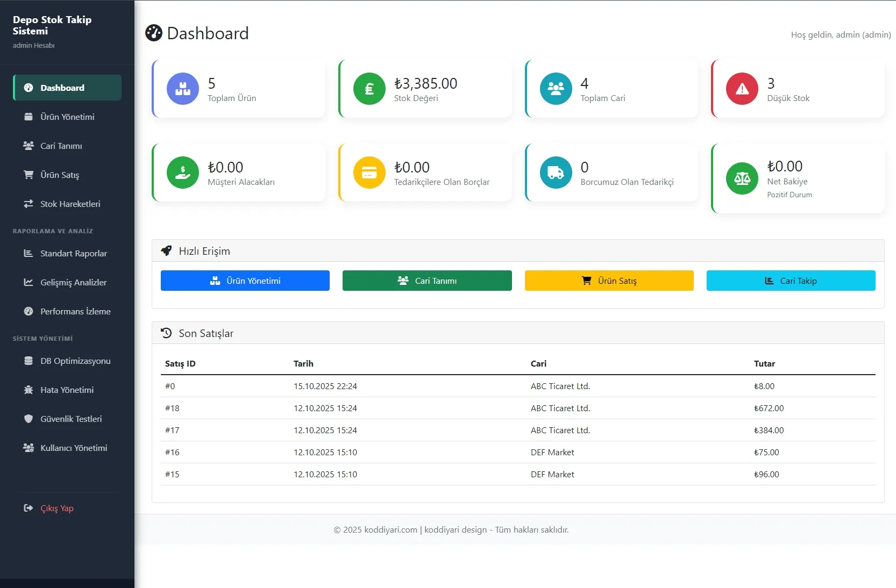
Task: Click the Borcumuz Olan Tedarikçi truck icon
Action: pyautogui.click(x=556, y=173)
